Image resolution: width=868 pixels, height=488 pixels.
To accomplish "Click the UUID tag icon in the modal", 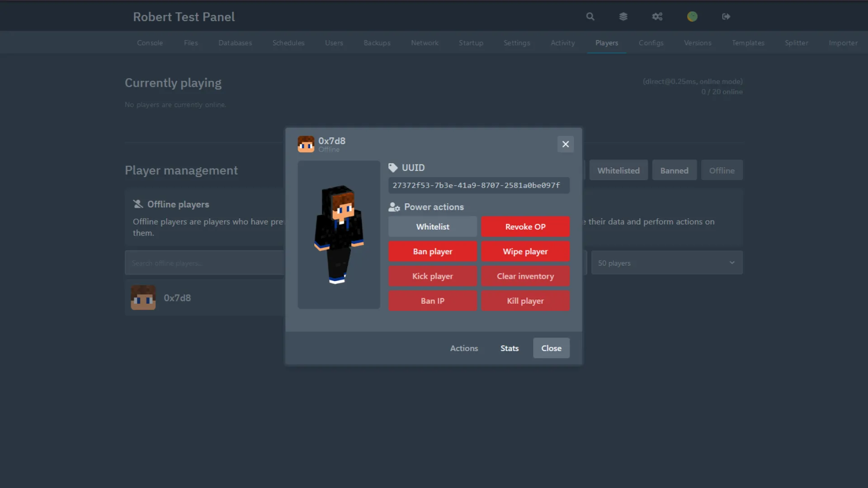I will 393,167.
